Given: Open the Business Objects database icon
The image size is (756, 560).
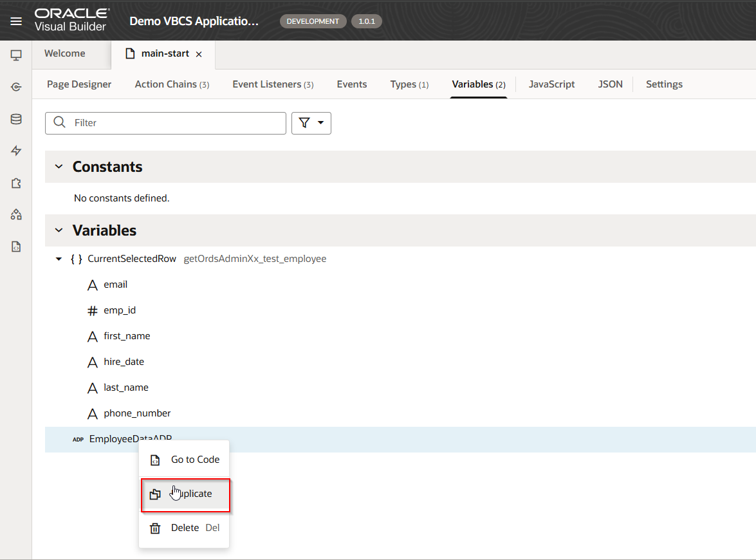Looking at the screenshot, I should pos(16,119).
